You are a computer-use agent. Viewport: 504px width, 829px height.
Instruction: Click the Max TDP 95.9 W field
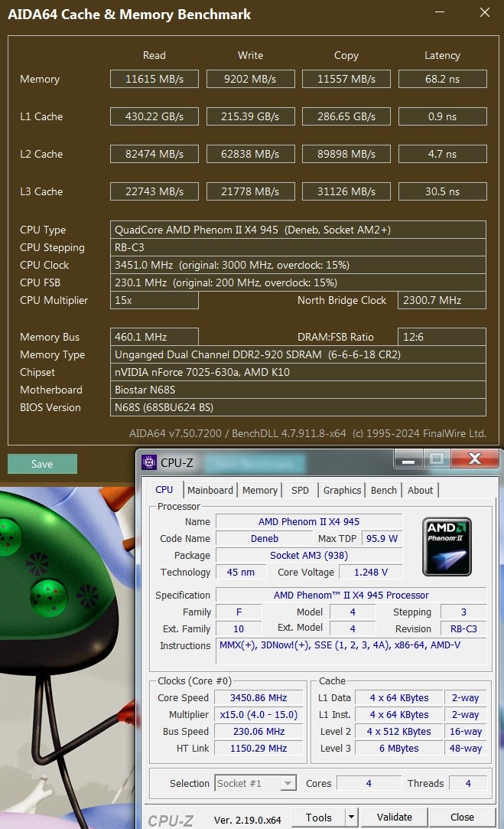382,538
